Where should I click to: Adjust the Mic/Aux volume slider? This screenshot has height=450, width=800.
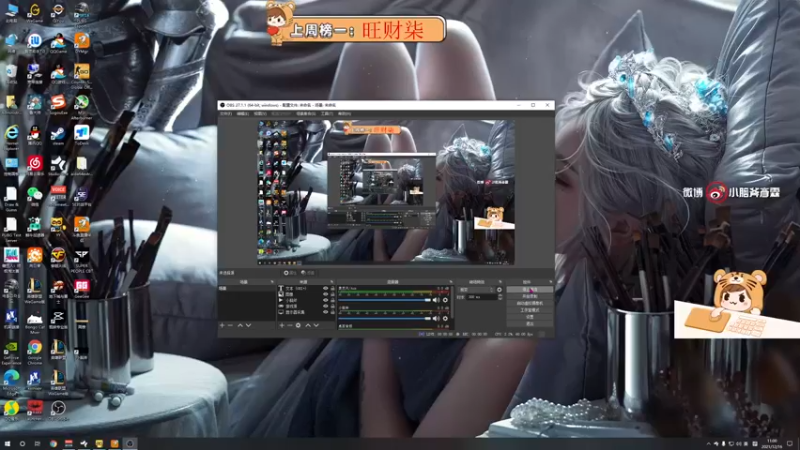coord(385,300)
